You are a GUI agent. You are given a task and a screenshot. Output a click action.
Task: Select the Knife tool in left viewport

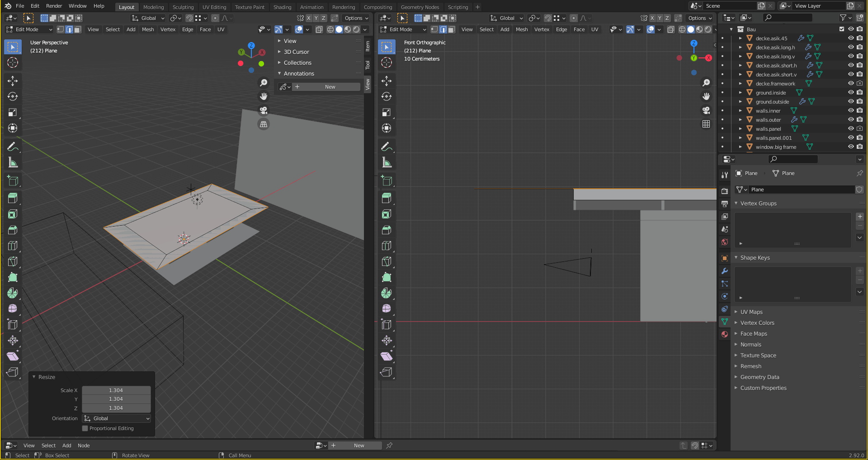(13, 261)
